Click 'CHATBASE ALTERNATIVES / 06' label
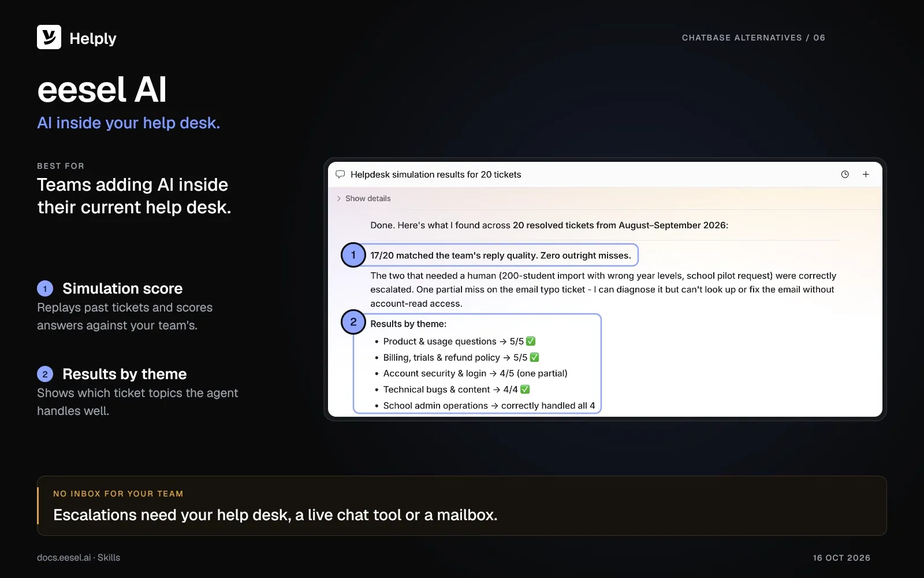Screen dimensions: 924x578 [x=754, y=38]
